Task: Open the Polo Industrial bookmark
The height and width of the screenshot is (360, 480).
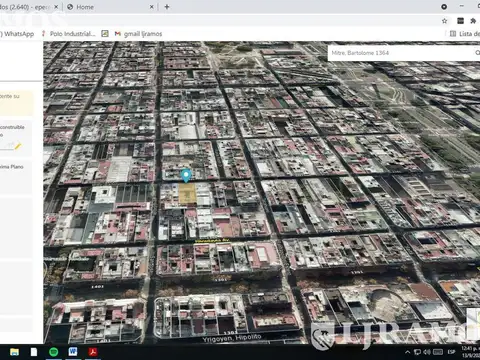Action: tap(68, 34)
